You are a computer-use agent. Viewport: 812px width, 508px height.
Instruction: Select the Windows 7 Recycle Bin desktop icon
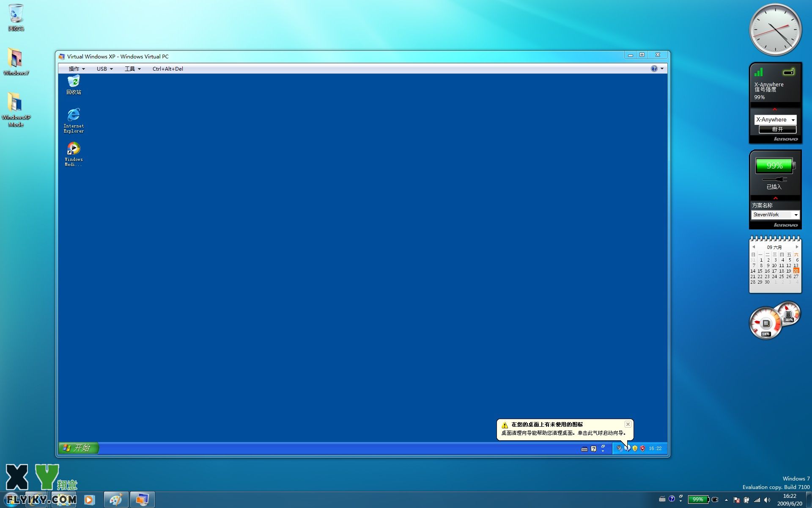pos(16,17)
